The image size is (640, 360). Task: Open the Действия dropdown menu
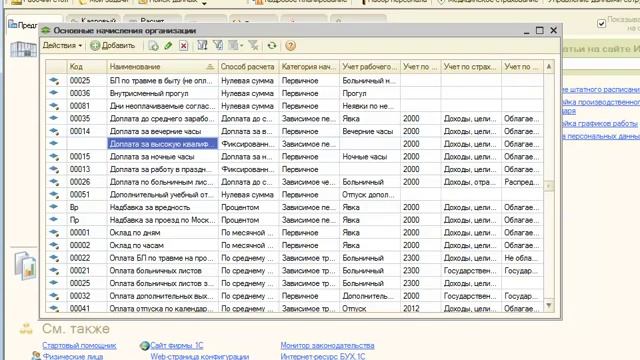(x=62, y=46)
